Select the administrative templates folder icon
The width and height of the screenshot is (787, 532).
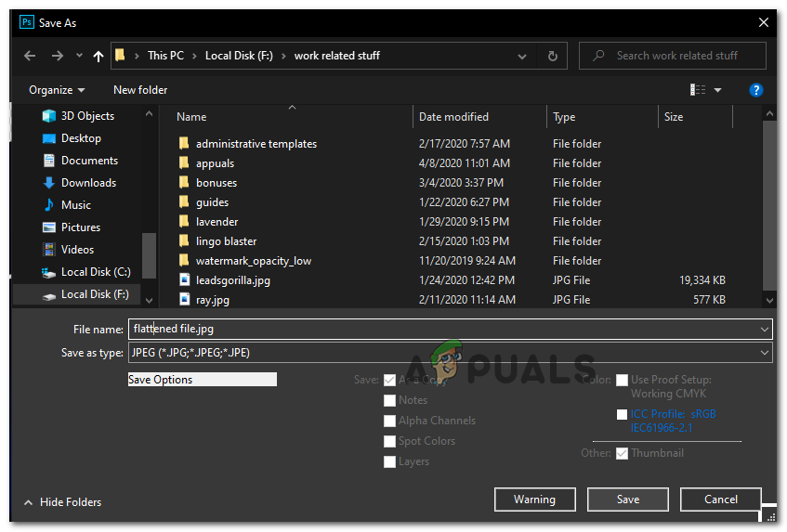point(184,144)
